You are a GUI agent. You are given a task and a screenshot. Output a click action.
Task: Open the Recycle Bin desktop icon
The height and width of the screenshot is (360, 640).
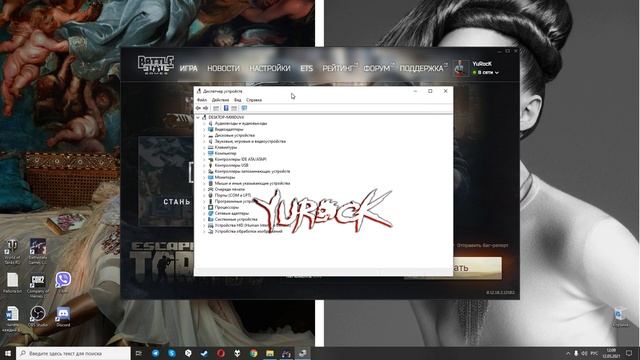tap(620, 317)
